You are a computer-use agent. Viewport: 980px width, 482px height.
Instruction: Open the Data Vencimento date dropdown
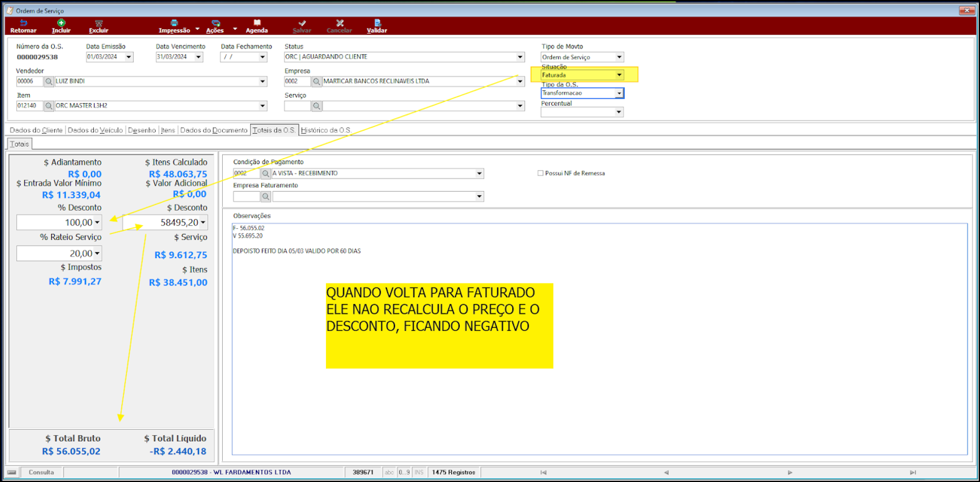[x=198, y=57]
